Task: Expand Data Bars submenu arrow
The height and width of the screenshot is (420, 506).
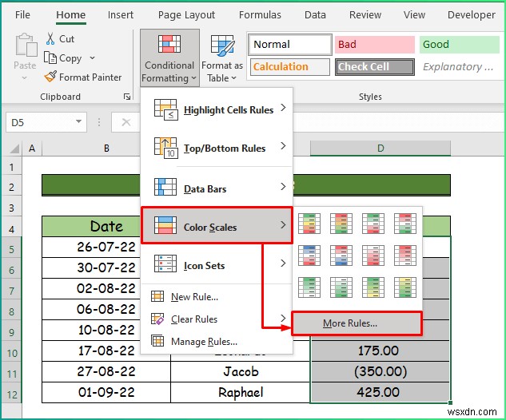Action: [283, 186]
